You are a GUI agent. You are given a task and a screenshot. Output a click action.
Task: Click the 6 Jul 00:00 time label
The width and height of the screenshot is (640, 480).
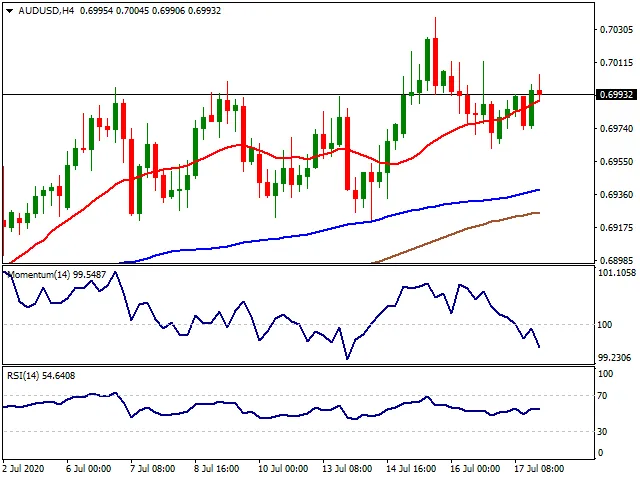coord(88,468)
